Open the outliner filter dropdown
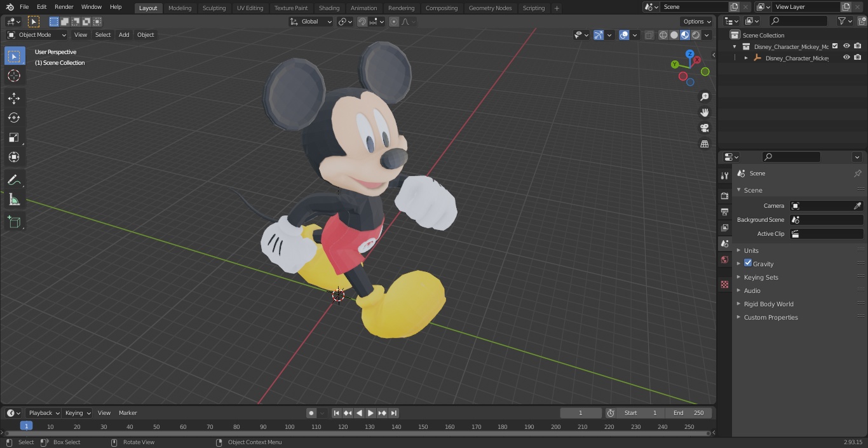 point(845,21)
